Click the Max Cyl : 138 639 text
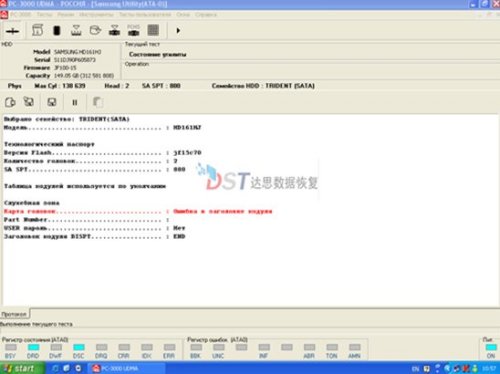 tap(60, 86)
